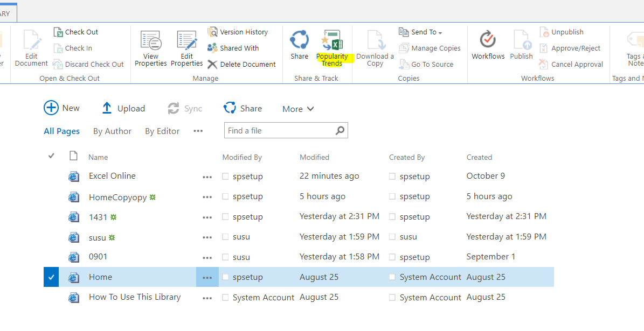
Task: Open Edit Properties
Action: [x=187, y=48]
